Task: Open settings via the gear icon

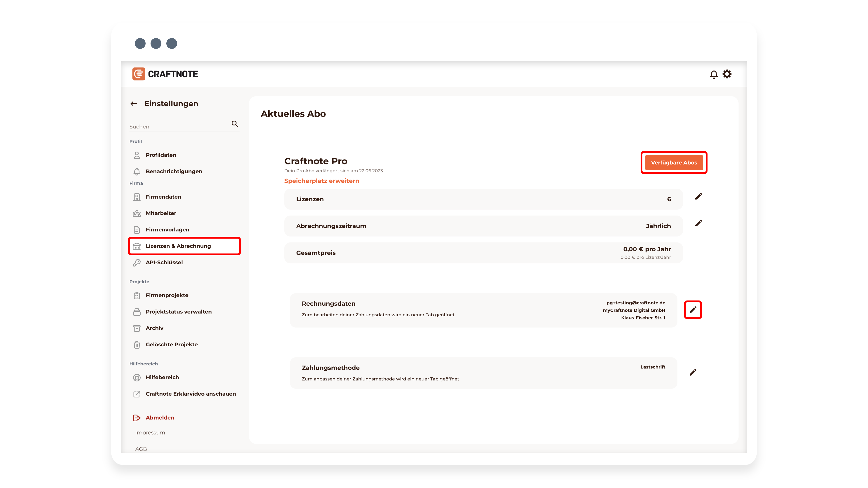Action: [x=727, y=74]
